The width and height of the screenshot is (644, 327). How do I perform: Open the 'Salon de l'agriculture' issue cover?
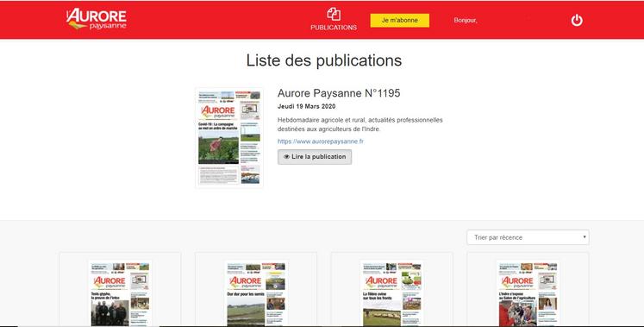pyautogui.click(x=528, y=293)
